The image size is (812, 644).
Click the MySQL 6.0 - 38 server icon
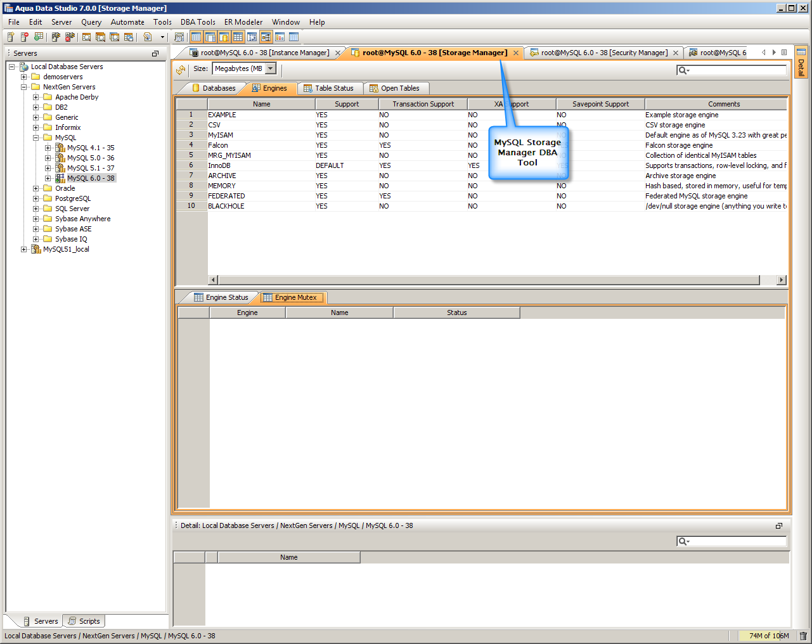click(60, 178)
